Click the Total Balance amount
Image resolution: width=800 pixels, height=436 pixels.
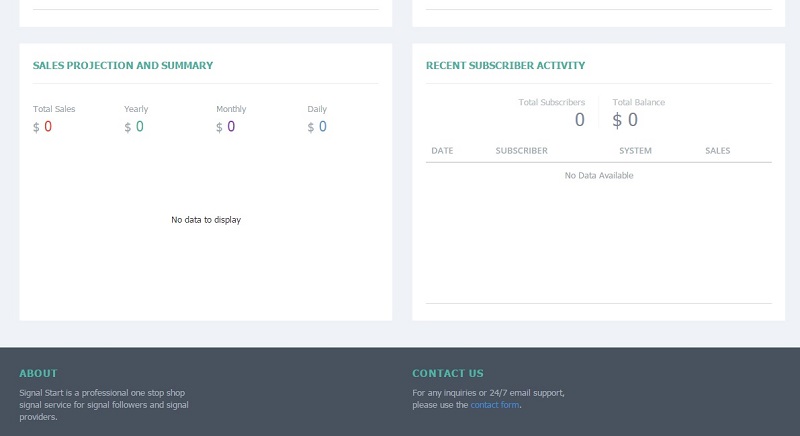point(631,120)
